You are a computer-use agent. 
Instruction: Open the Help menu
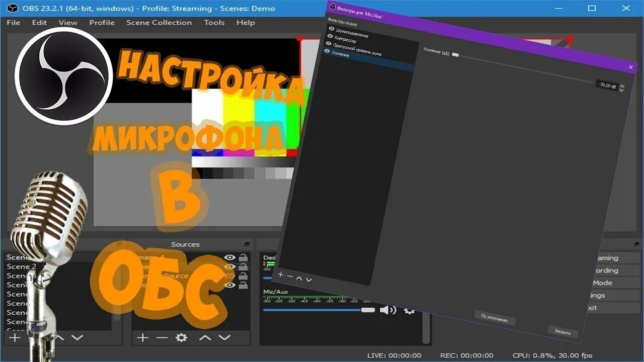pyautogui.click(x=246, y=23)
